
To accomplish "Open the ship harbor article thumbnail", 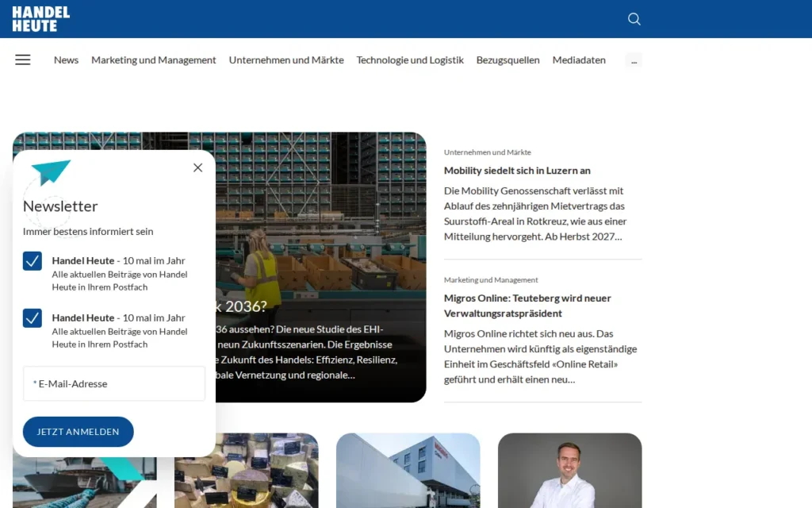I will point(84,483).
